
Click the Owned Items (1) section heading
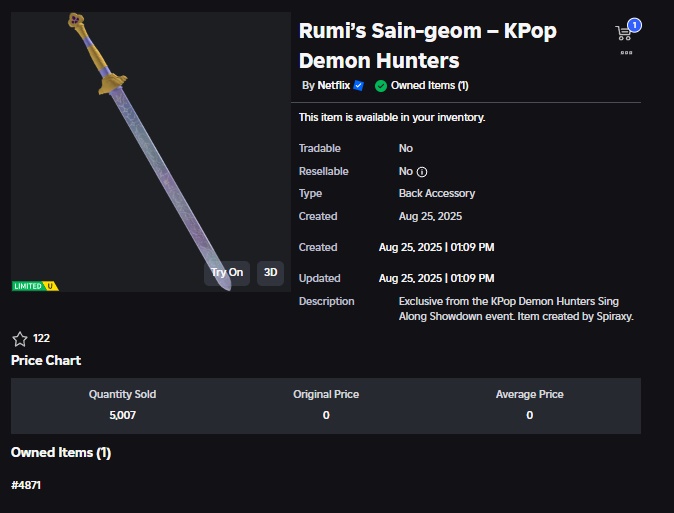(61, 452)
